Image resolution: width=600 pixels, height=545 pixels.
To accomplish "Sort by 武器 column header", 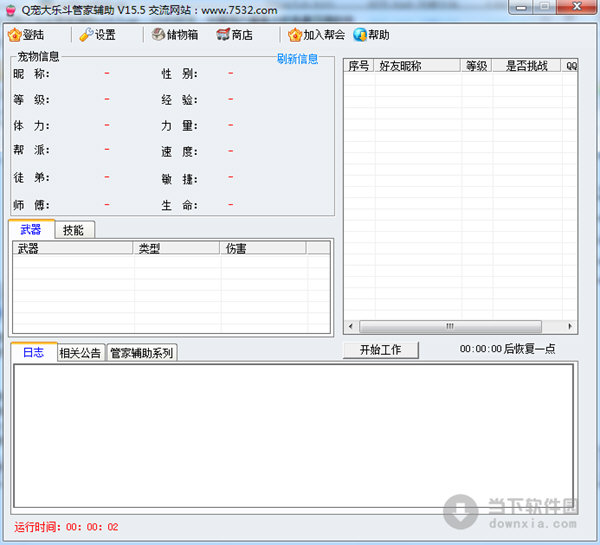I will (x=73, y=248).
